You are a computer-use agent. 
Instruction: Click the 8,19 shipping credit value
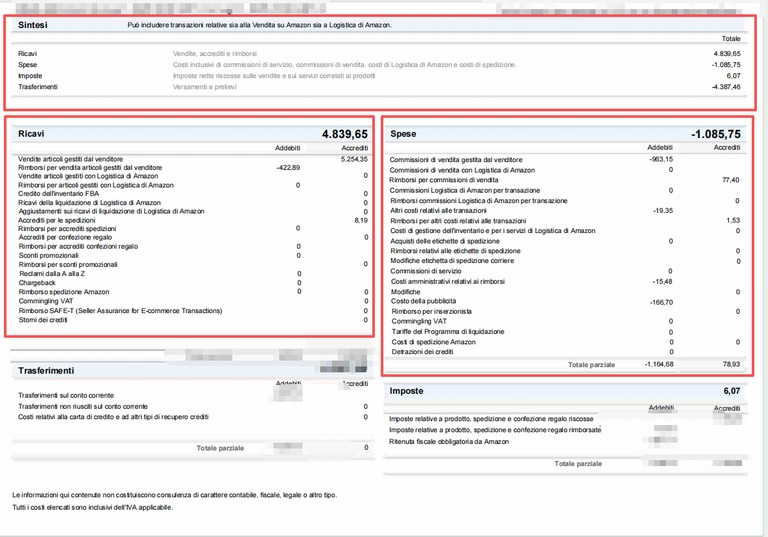point(361,220)
